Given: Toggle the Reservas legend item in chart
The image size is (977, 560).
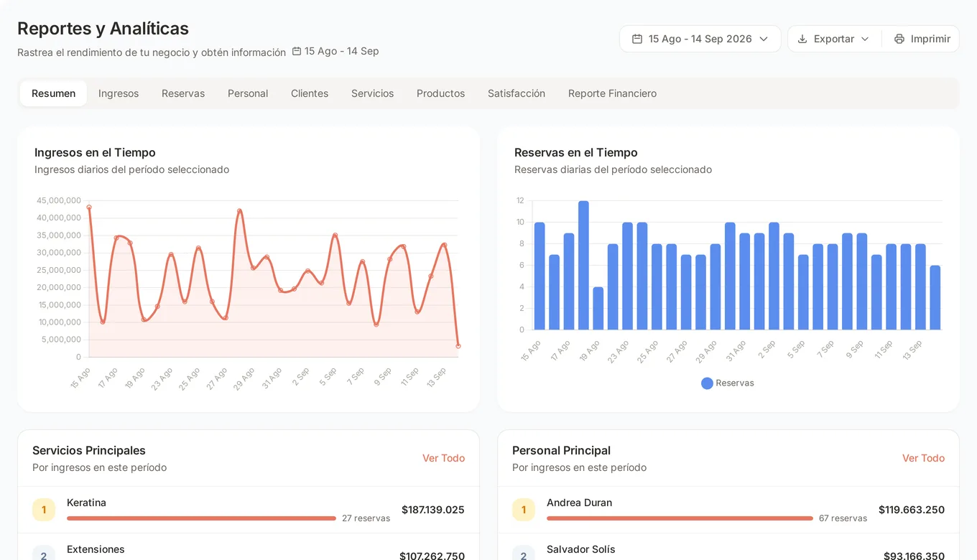Looking at the screenshot, I should 728,383.
